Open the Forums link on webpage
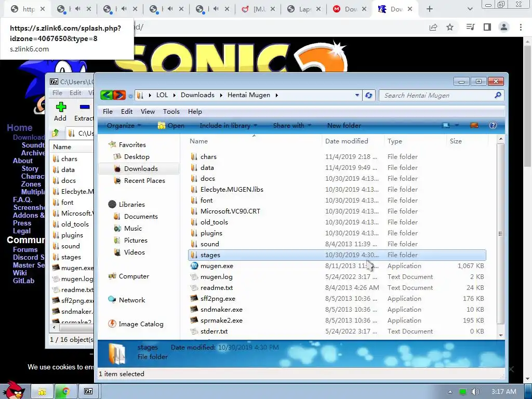 25,250
